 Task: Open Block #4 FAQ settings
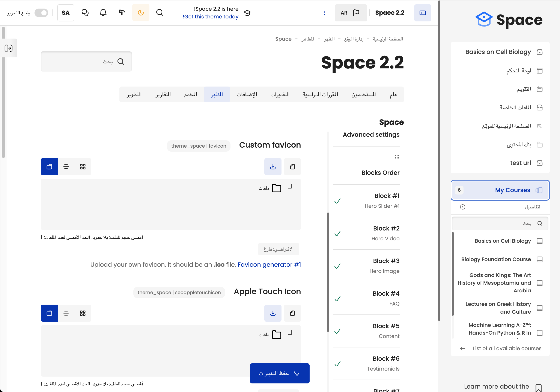pyautogui.click(x=366, y=298)
